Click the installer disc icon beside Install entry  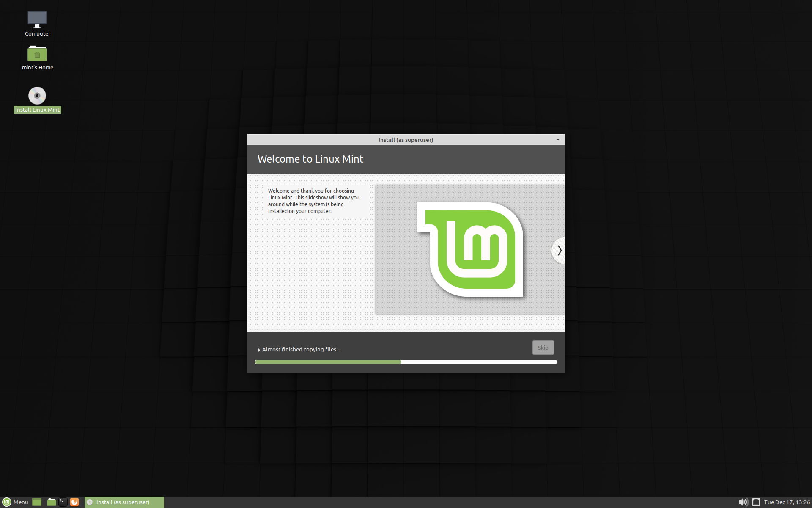pos(90,502)
